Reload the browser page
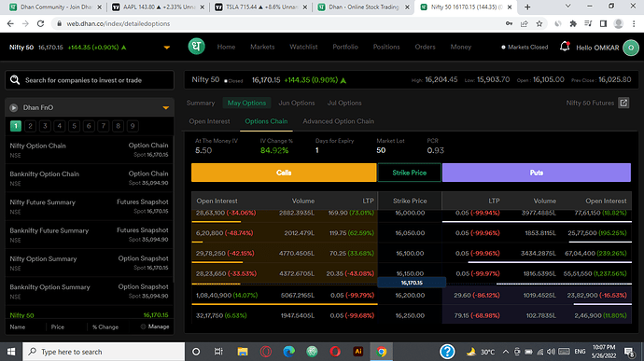644x361 pixels. click(40, 24)
